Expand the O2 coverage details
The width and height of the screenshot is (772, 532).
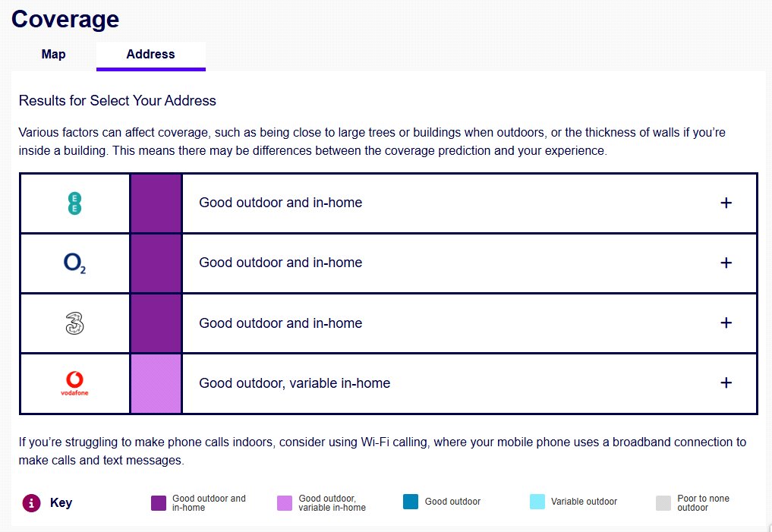point(726,263)
